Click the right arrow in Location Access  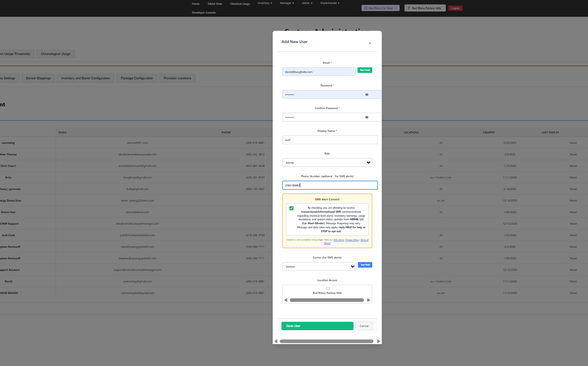coord(368,299)
